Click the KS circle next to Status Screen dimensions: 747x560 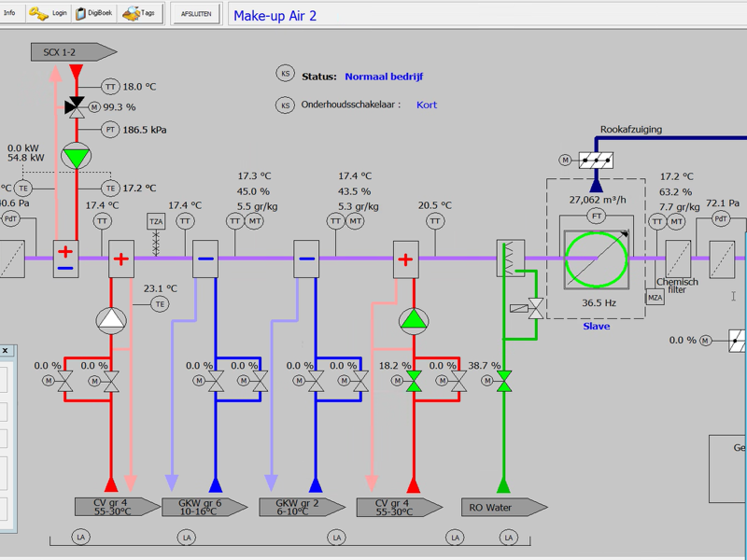click(x=285, y=74)
